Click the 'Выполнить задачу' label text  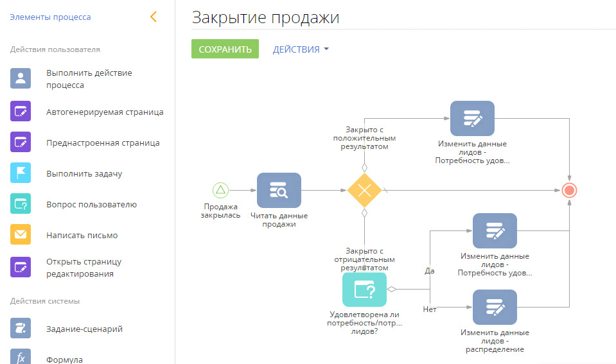pyautogui.click(x=84, y=173)
